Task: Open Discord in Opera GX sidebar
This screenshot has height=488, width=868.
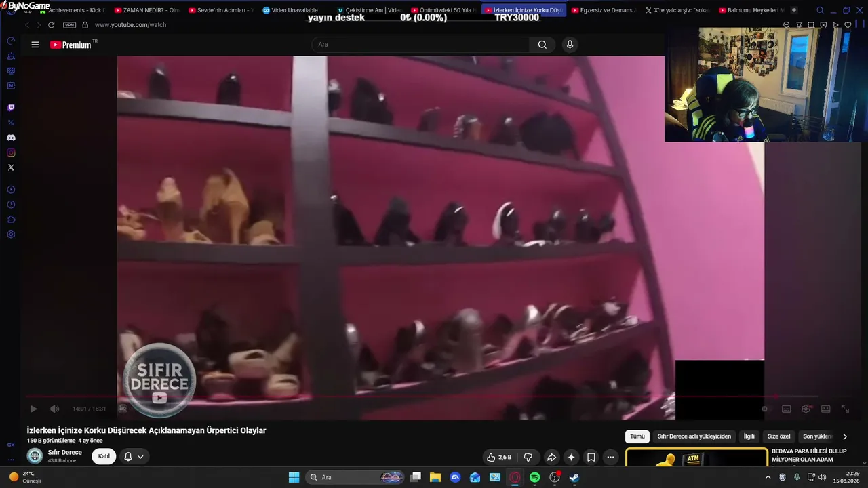Action: coord(11,138)
